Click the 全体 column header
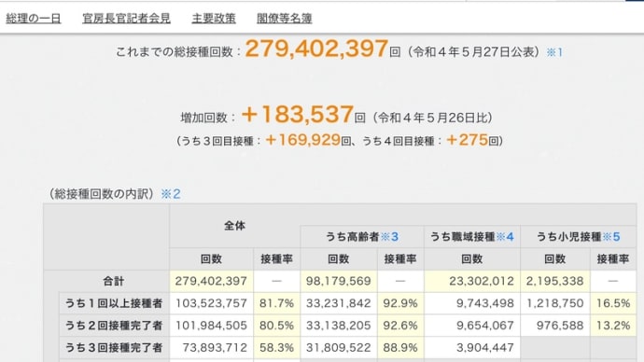The image size is (644, 362). (x=234, y=226)
